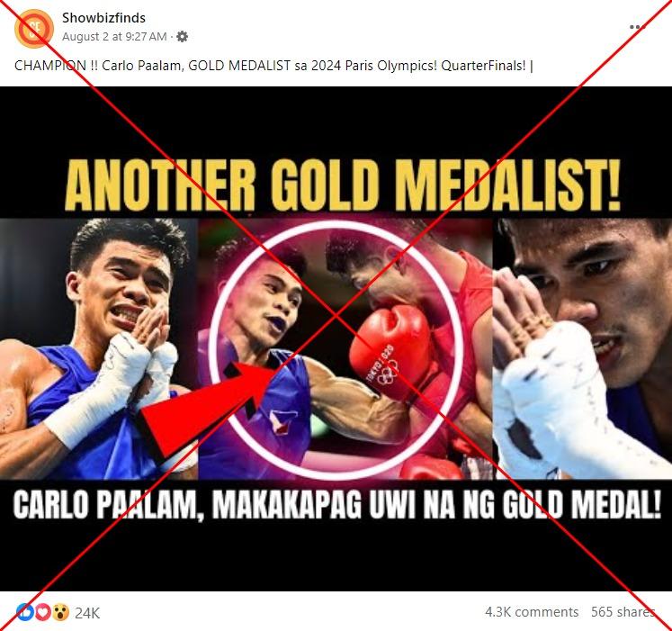Click the blue Like reaction icon
The width and height of the screenshot is (672, 631).
coord(25,612)
